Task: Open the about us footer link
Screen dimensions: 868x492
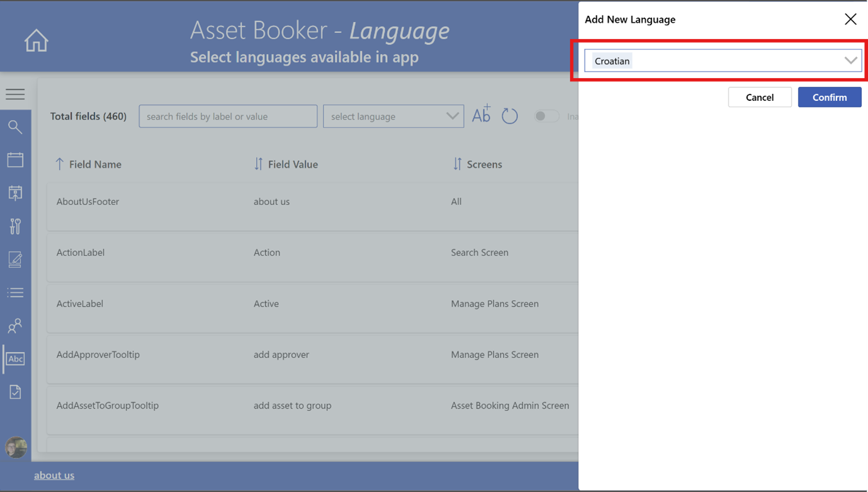Action: pos(54,475)
